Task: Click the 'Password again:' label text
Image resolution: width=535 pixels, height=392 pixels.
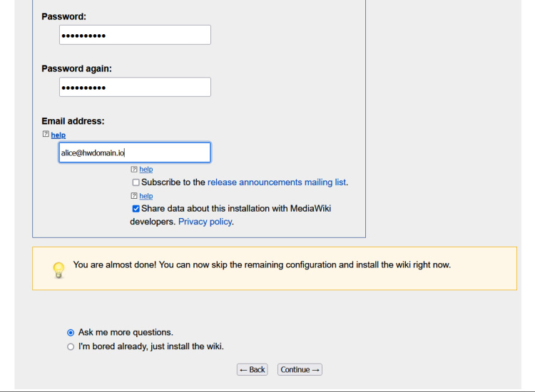Action: 76,68
